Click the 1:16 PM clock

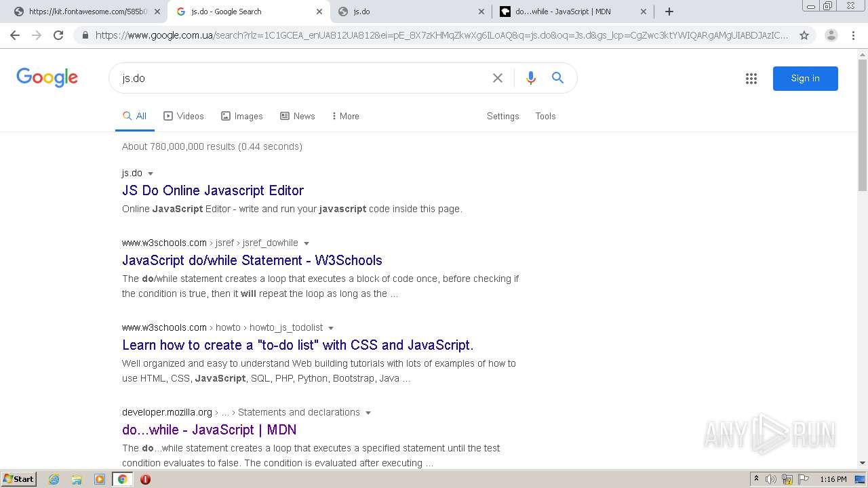pos(833,479)
